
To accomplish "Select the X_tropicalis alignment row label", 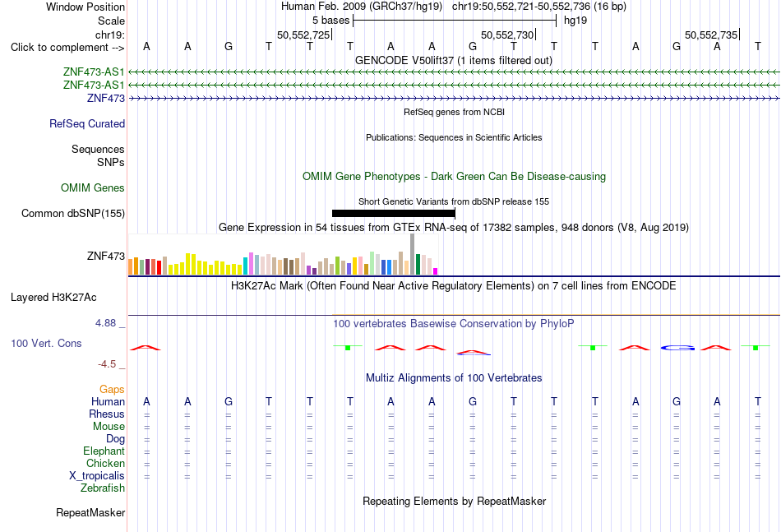I will coord(97,476).
